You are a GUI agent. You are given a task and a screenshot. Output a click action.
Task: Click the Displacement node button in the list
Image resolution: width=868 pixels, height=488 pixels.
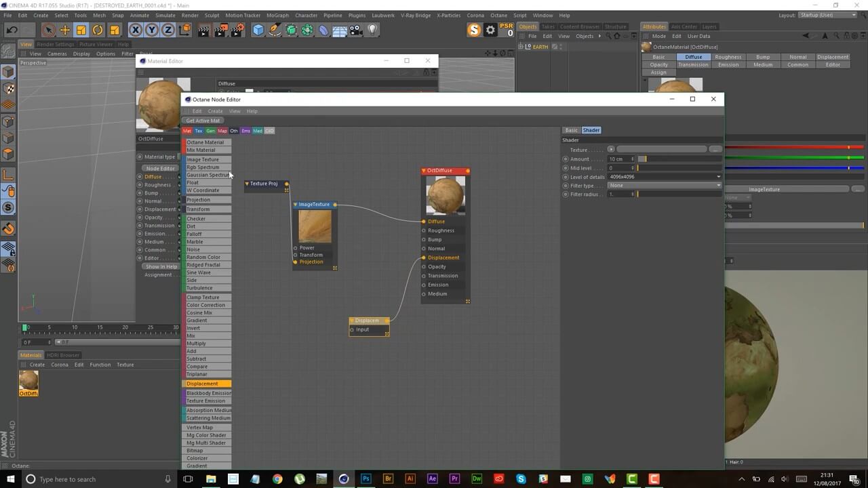pyautogui.click(x=208, y=384)
